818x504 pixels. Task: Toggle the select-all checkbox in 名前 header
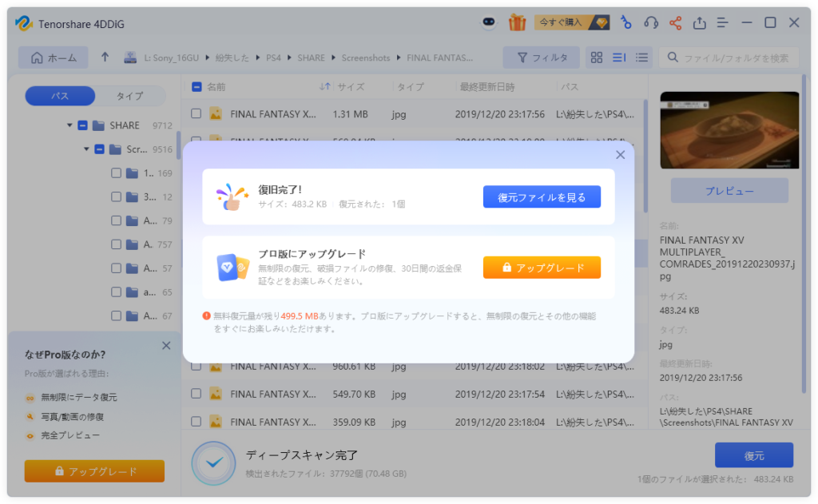click(197, 86)
